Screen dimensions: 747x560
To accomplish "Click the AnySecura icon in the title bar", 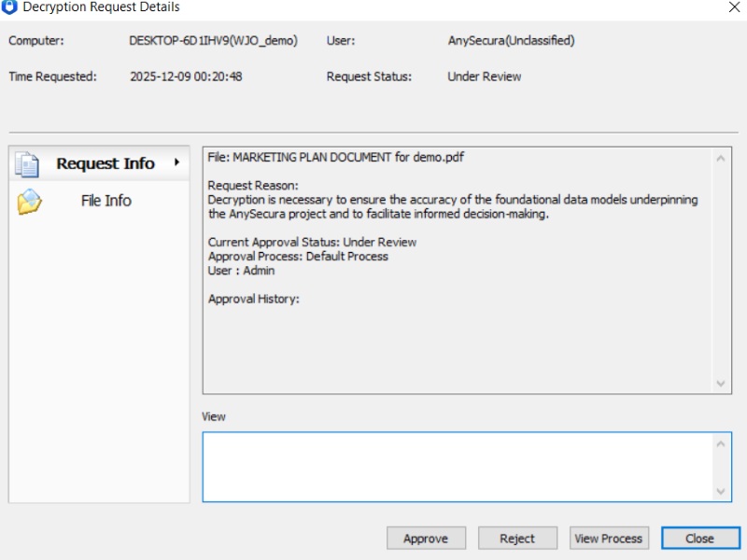I will click(x=9, y=7).
